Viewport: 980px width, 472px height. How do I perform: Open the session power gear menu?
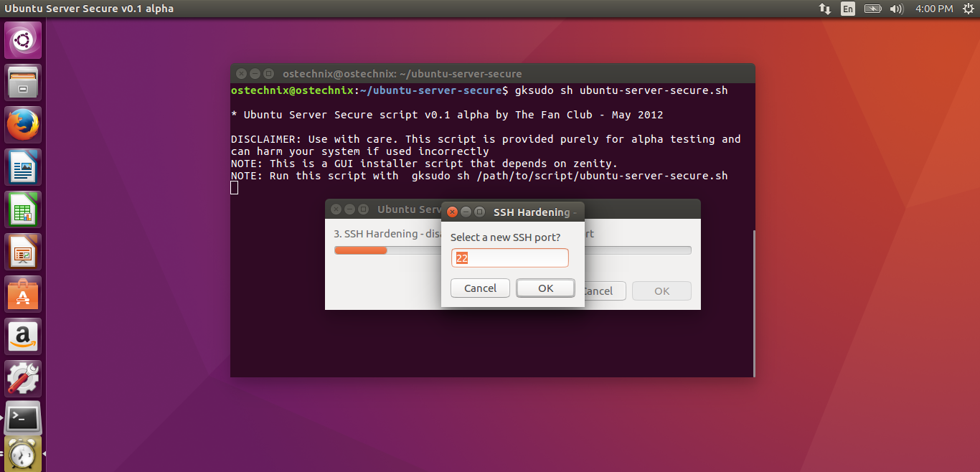(969, 9)
